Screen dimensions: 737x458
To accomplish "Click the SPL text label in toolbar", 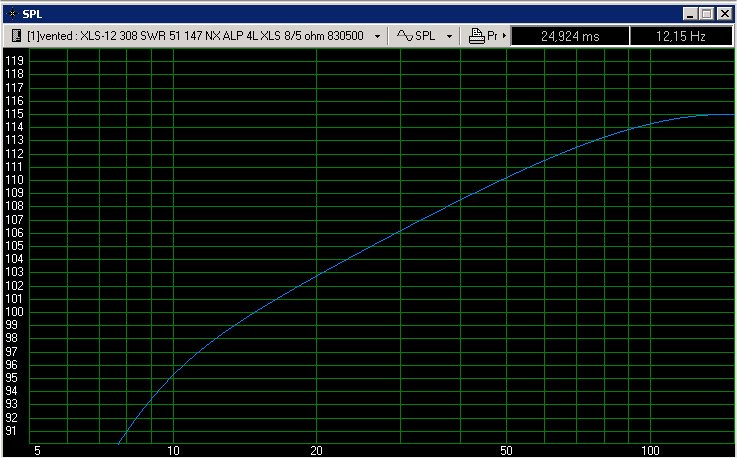I will click(425, 36).
